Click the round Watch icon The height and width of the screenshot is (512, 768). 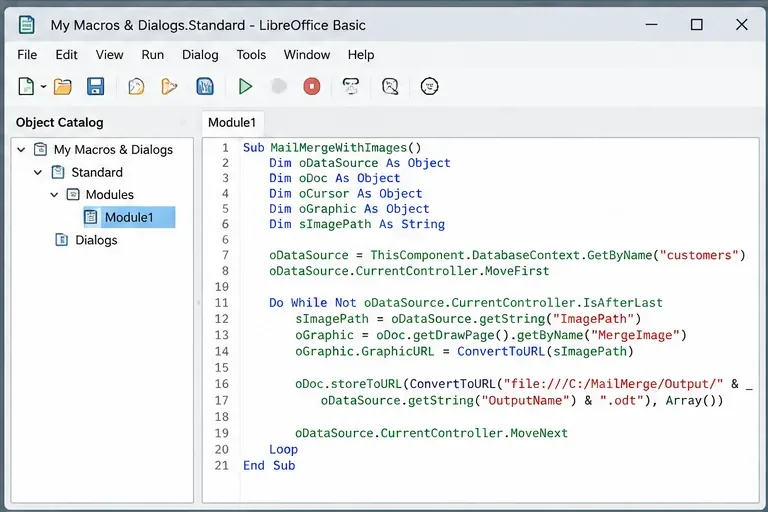pos(430,87)
